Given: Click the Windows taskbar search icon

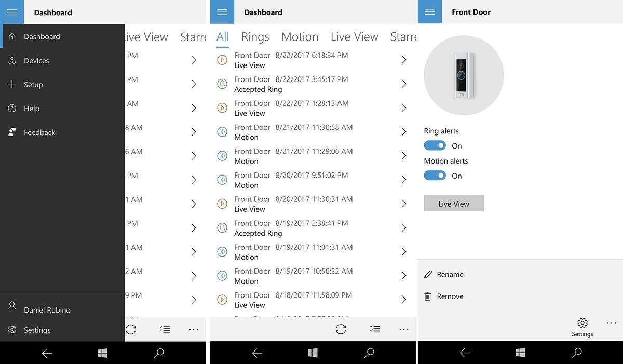Looking at the screenshot, I should click(x=369, y=353).
